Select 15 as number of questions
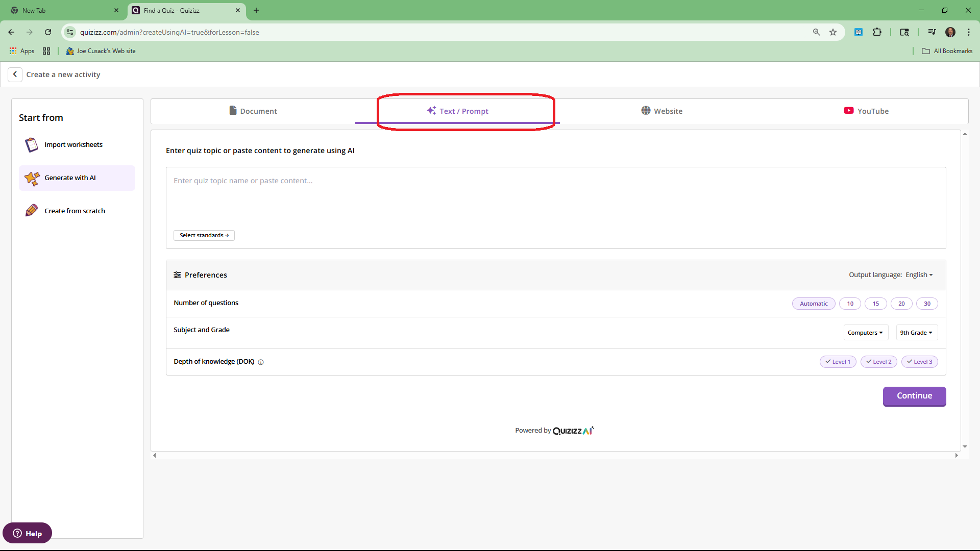The width and height of the screenshot is (980, 551). tap(875, 304)
